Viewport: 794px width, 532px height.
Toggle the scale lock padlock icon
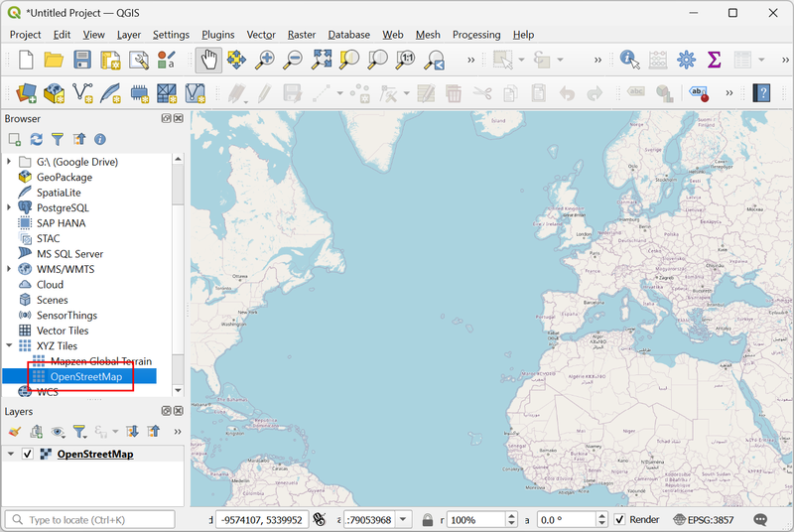tap(427, 519)
